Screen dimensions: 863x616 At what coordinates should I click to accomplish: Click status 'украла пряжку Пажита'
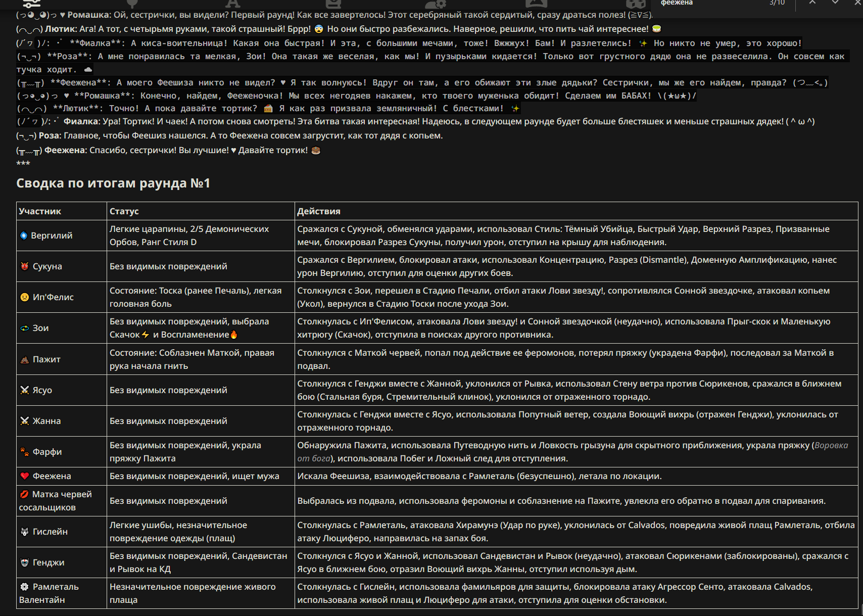201,452
